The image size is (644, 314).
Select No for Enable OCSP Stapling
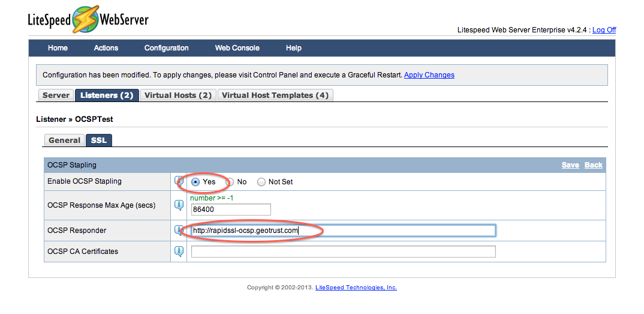tap(230, 182)
